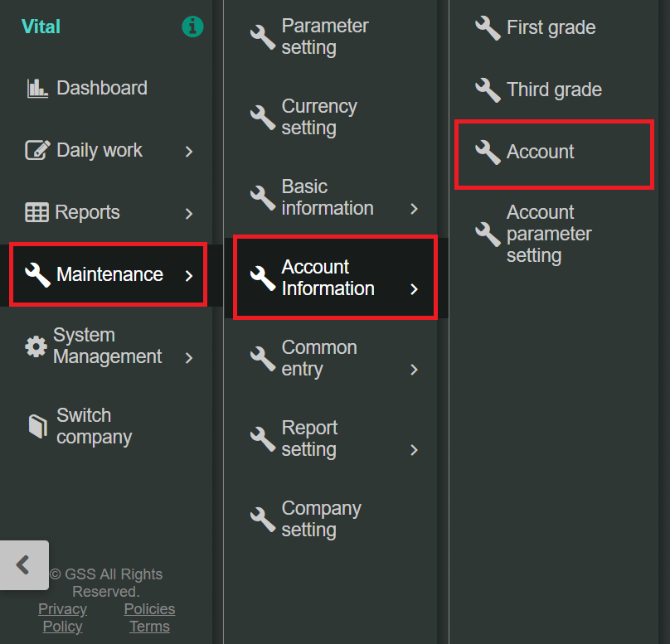Click the System Management gear icon
The height and width of the screenshot is (644, 670).
(x=36, y=346)
